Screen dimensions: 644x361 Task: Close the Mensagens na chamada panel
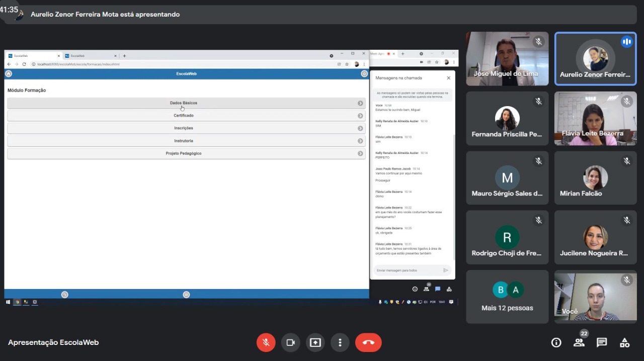pos(448,78)
